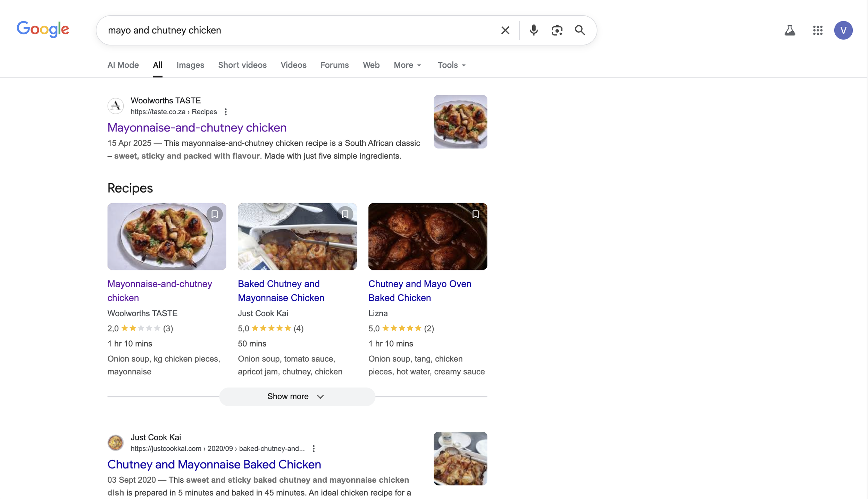The height and width of the screenshot is (499, 868).
Task: Click the Just Cook Kai site favicon
Action: coord(116,442)
